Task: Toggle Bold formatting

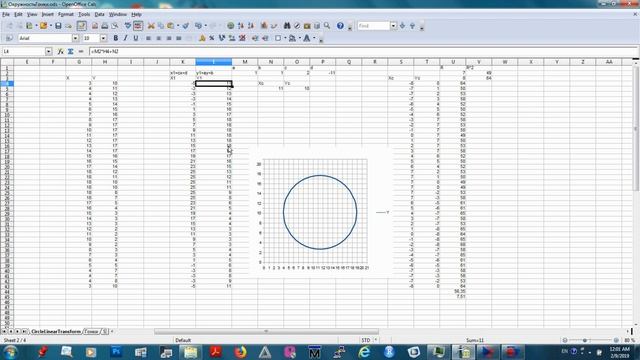Action: 116,38
